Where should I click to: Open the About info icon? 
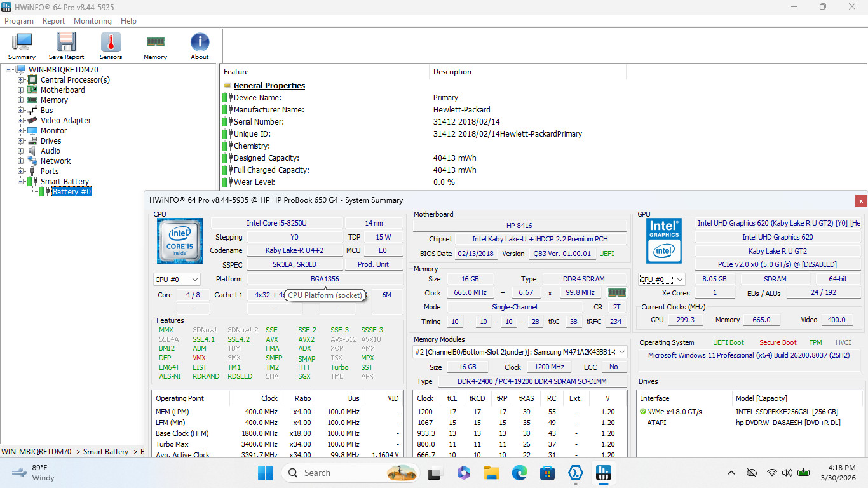[x=200, y=46]
